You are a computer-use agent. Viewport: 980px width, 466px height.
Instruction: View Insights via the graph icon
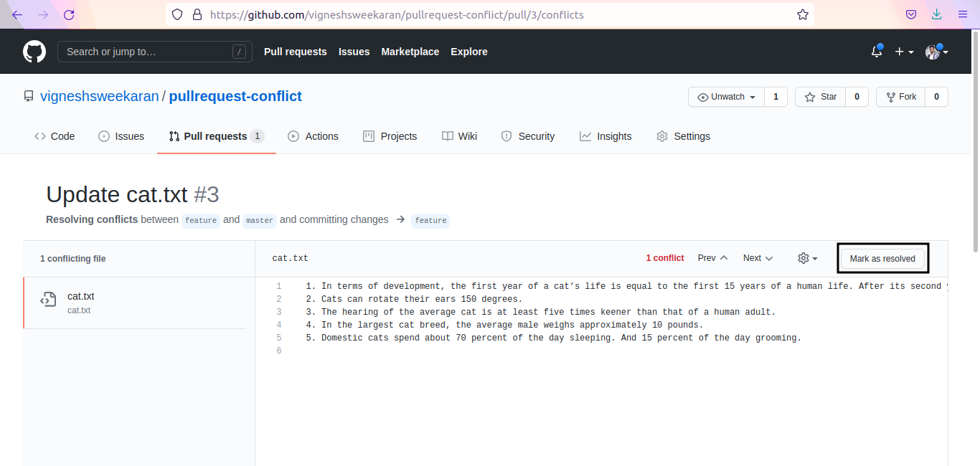pos(584,136)
